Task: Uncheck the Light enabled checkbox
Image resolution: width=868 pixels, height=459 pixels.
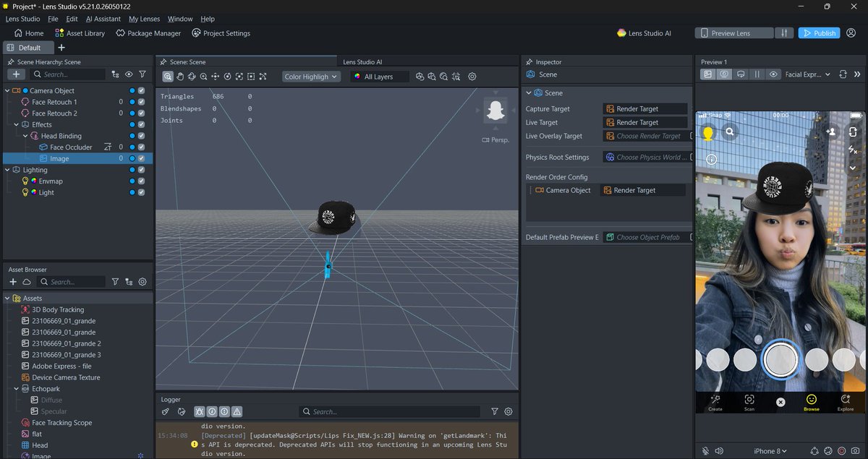Action: click(x=142, y=192)
